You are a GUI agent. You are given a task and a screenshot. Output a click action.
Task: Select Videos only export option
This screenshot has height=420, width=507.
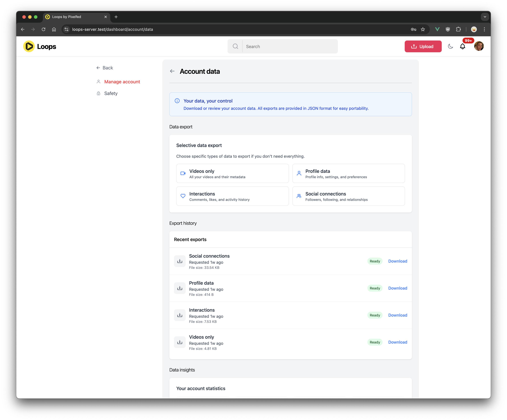(232, 173)
